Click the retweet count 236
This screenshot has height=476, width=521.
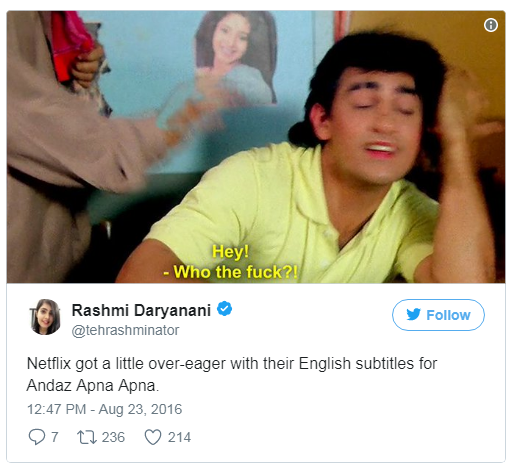click(x=113, y=437)
